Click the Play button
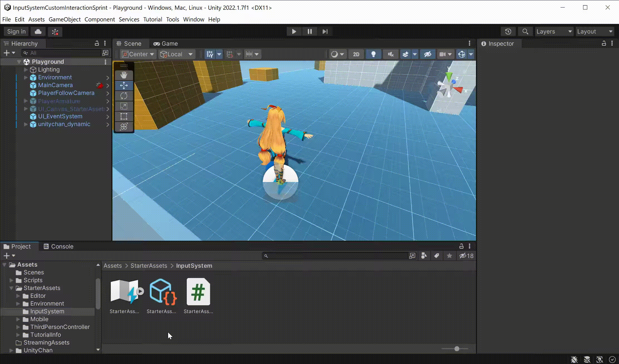This screenshot has height=364, width=619. tap(294, 31)
